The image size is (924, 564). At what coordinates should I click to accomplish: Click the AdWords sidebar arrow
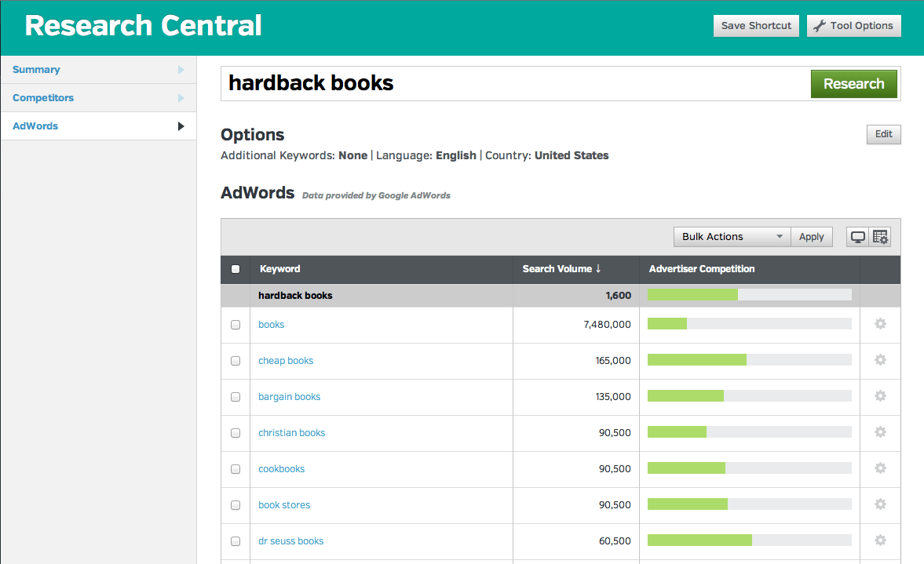pyautogui.click(x=181, y=126)
